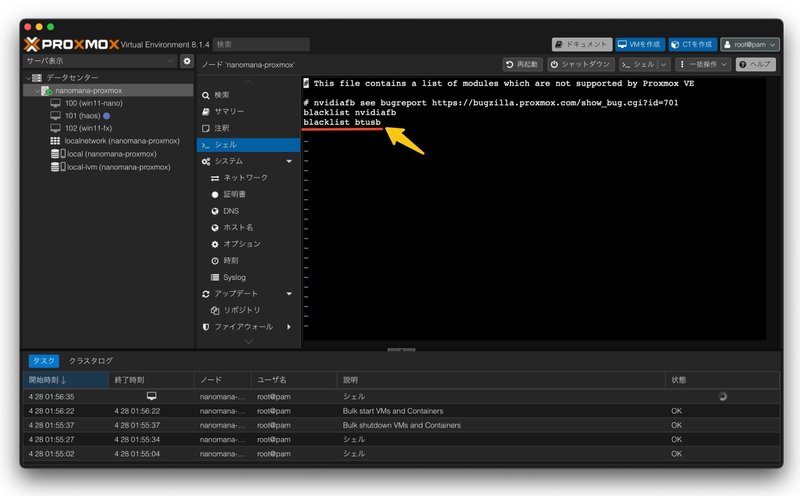Open server view settings gear
Viewport: 800px width, 496px height.
[x=187, y=61]
